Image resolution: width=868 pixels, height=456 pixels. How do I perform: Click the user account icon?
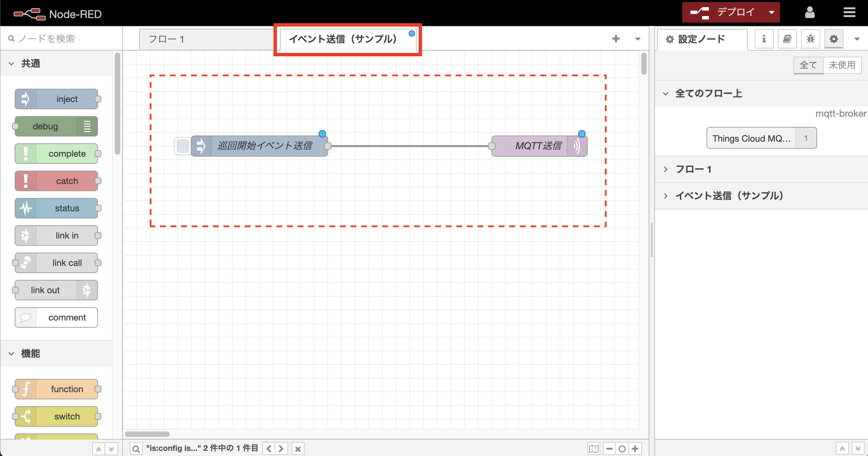[810, 13]
